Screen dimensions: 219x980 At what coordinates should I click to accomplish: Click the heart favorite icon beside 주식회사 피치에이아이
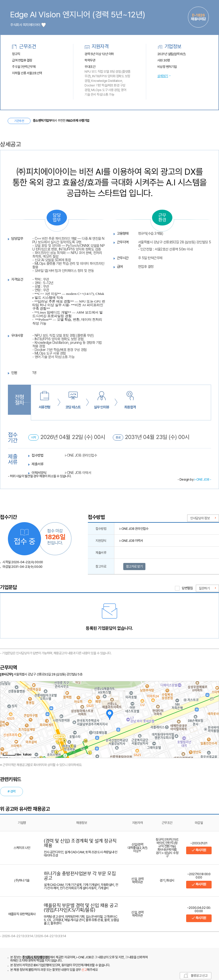coord(43,25)
